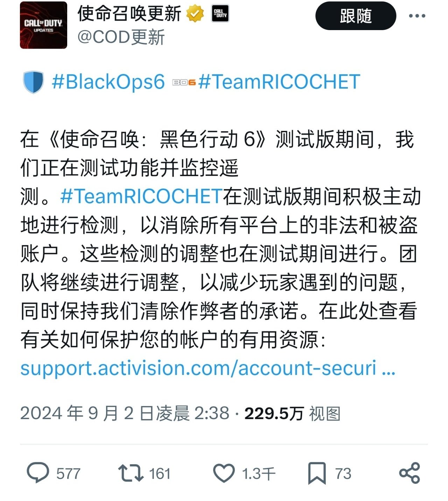The image size is (448, 501).
Task: Open the #TeamRICOCHET hashtag inside the paragraph
Action: (x=141, y=196)
